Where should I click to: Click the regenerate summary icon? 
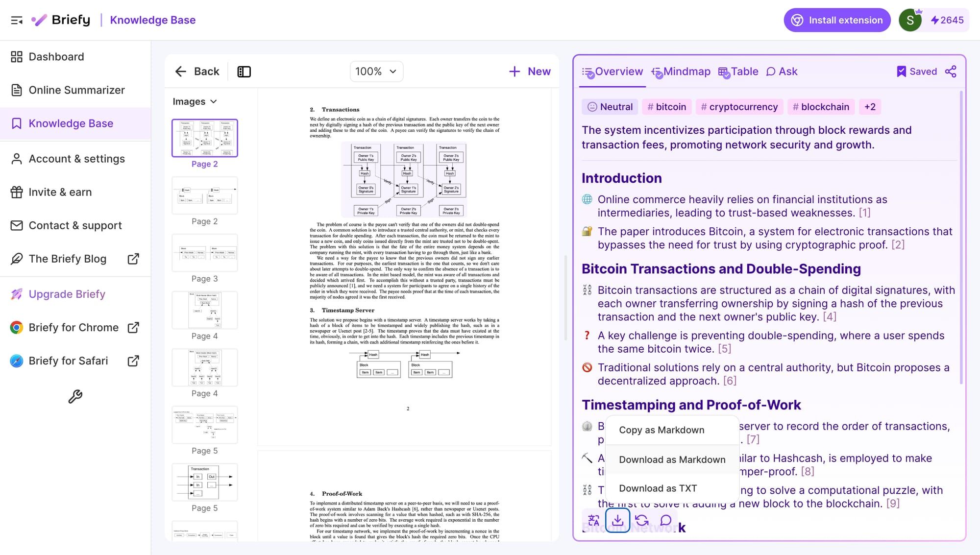tap(643, 520)
